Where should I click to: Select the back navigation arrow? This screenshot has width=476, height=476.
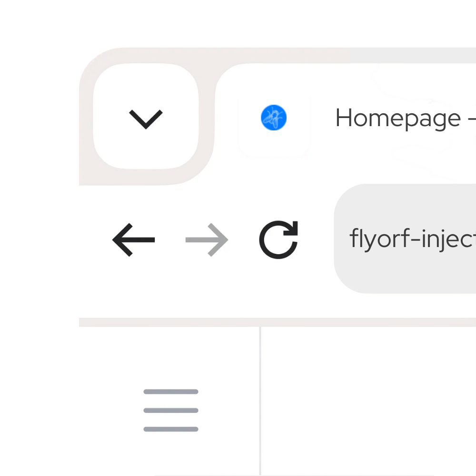134,240
